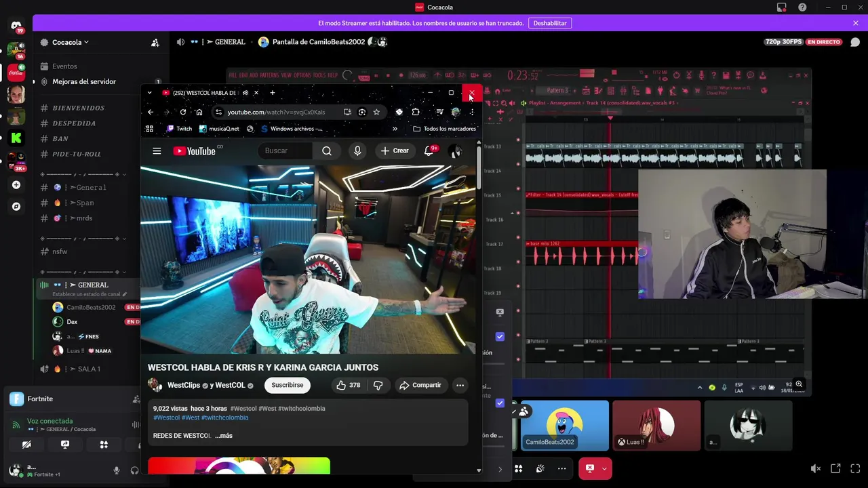868x488 pixels.
Task: Open Eventos in Discord sidebar
Action: pos(64,66)
